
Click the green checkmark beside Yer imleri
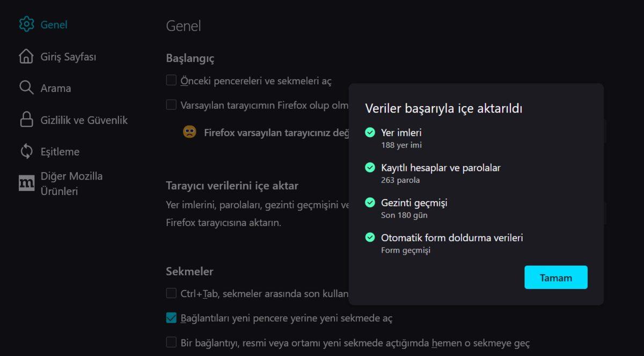[370, 132]
